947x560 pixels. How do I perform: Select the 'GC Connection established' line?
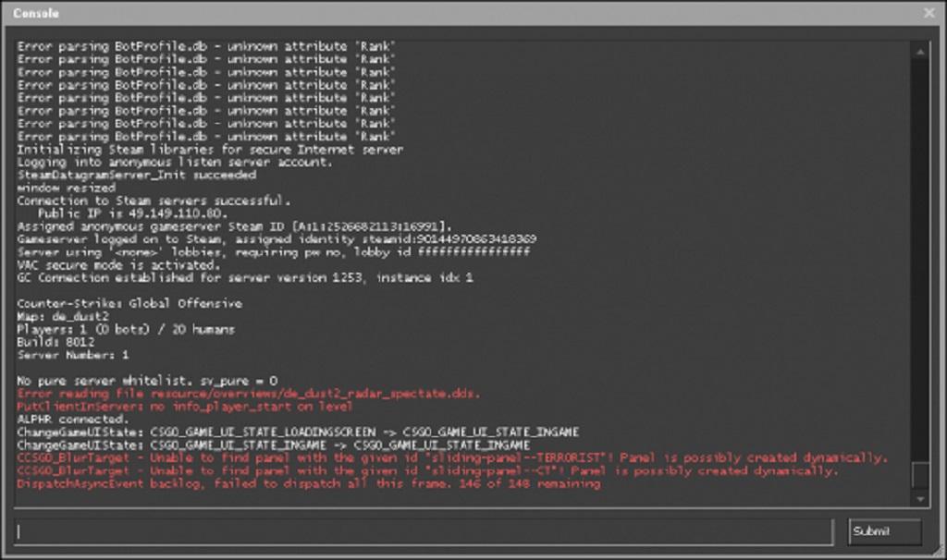244,277
